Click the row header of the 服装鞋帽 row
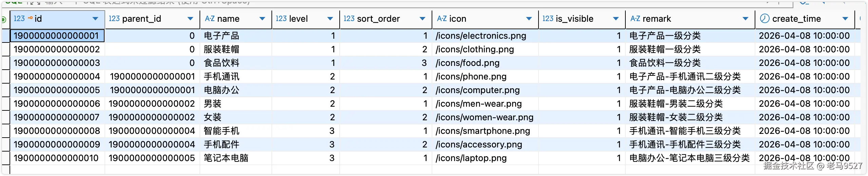 tap(6, 49)
